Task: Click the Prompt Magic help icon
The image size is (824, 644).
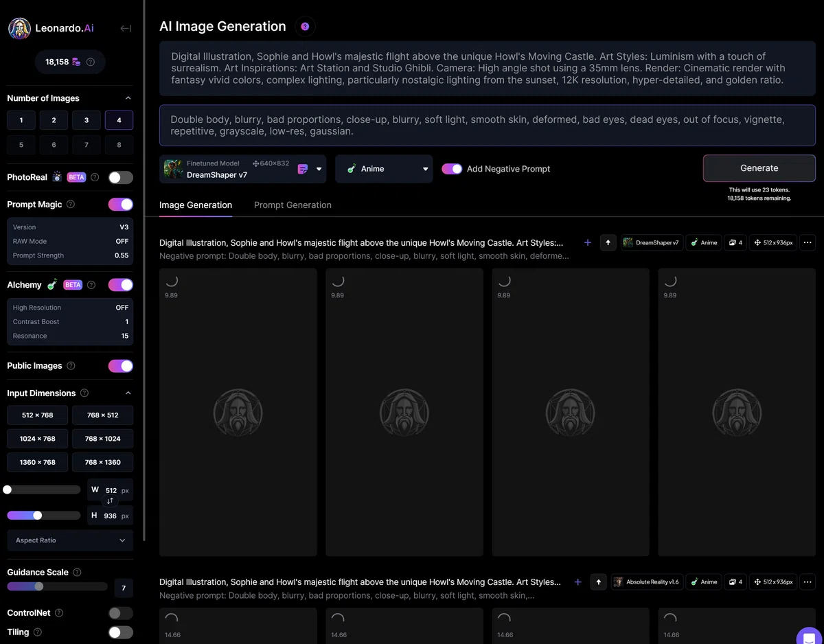Action: click(x=71, y=205)
